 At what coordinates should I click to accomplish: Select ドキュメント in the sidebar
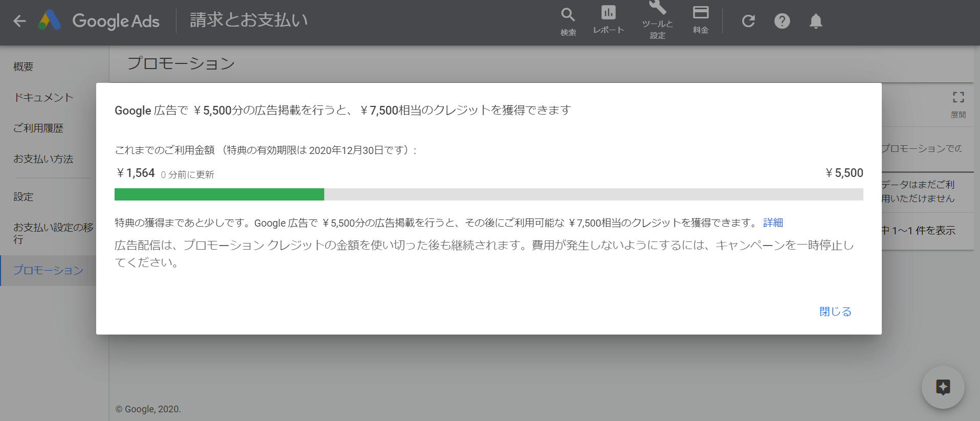point(43,97)
